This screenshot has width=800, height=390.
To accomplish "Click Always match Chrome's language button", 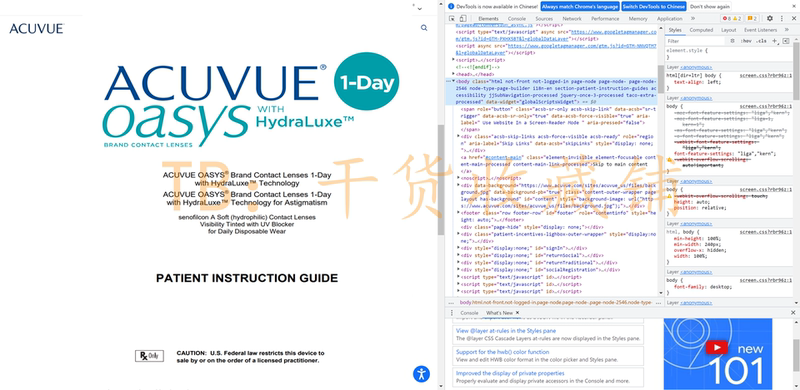I will (x=580, y=7).
